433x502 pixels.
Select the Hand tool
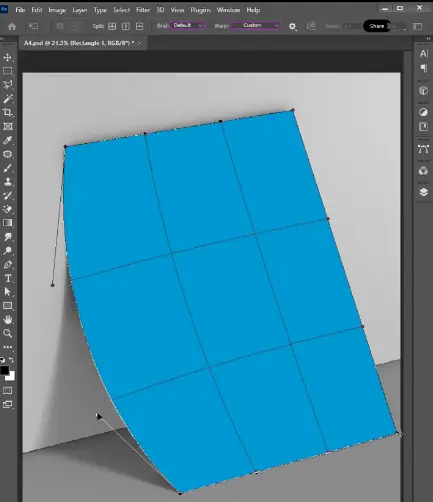click(x=8, y=320)
